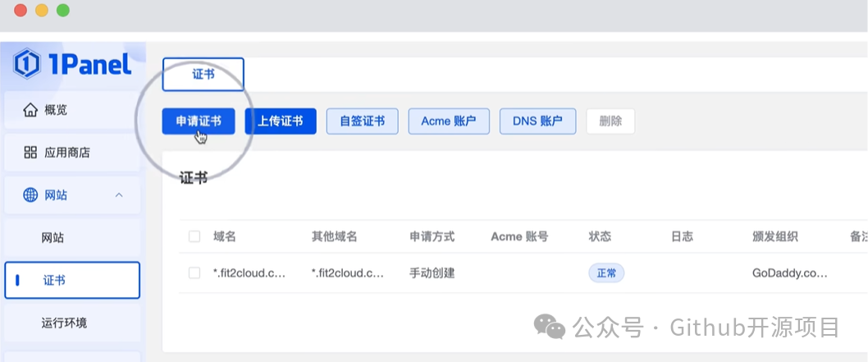Open the DNS 账户 button
868x362 pixels.
click(537, 121)
